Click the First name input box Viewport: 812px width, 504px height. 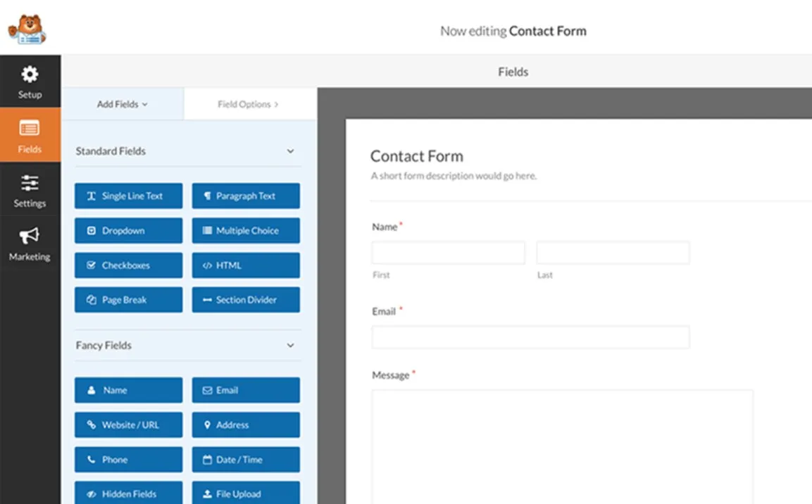coord(448,253)
